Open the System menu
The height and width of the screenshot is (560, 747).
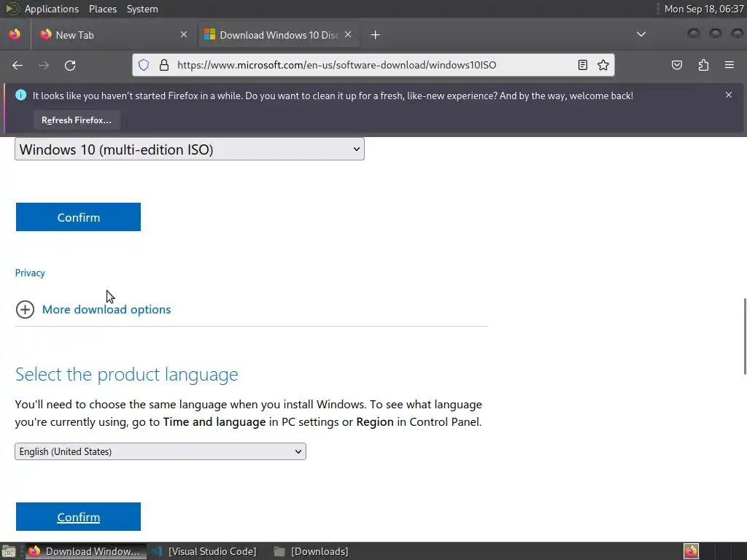[142, 9]
